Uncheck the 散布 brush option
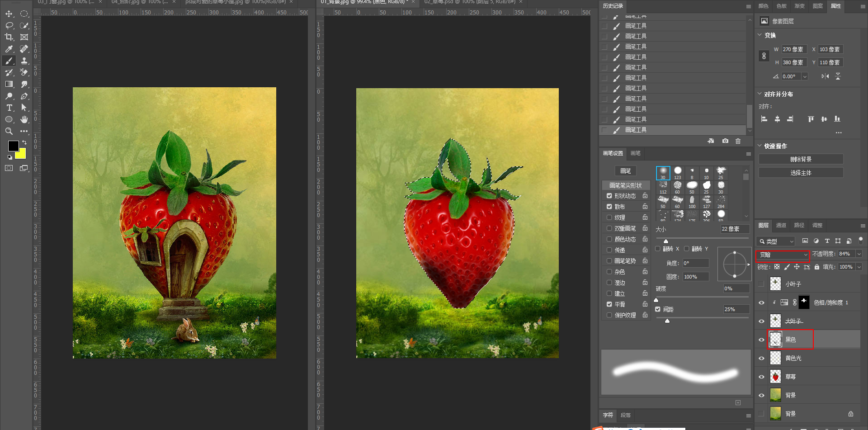Screen dimensions: 868x430 coord(609,207)
